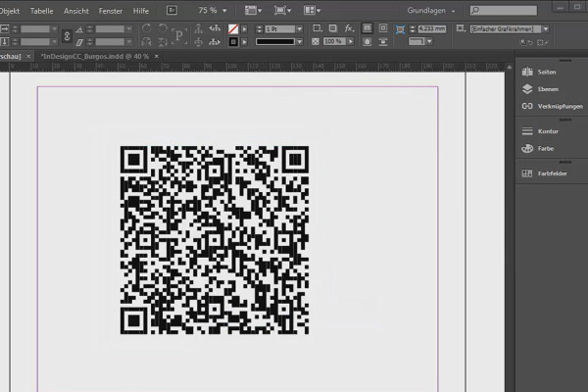Open the Hilfe menu
588x392 pixels.
coord(141,11)
